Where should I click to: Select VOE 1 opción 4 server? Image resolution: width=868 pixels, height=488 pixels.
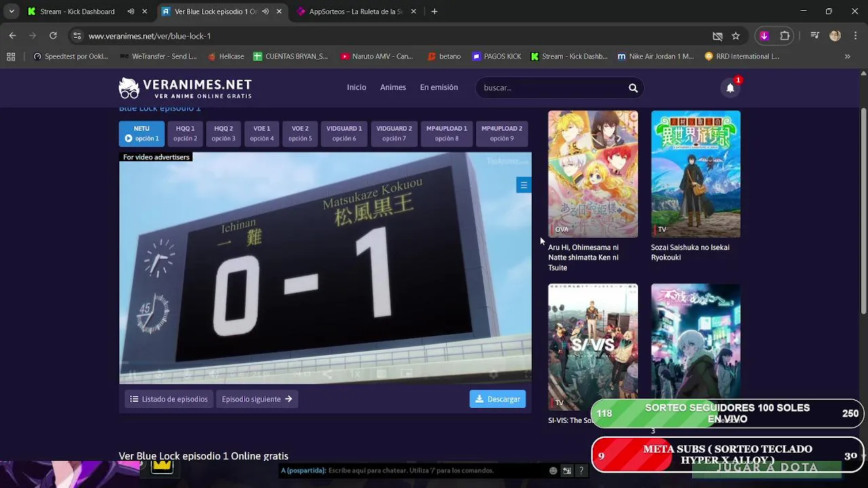click(x=262, y=134)
